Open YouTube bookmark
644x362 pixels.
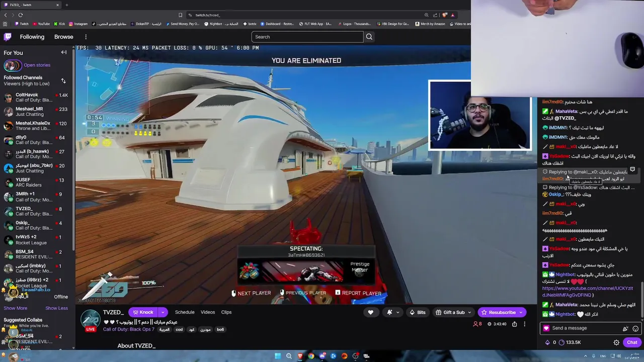click(x=41, y=24)
